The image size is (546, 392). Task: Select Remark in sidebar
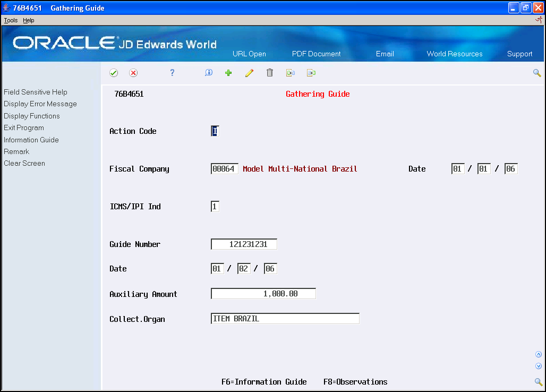pyautogui.click(x=16, y=151)
